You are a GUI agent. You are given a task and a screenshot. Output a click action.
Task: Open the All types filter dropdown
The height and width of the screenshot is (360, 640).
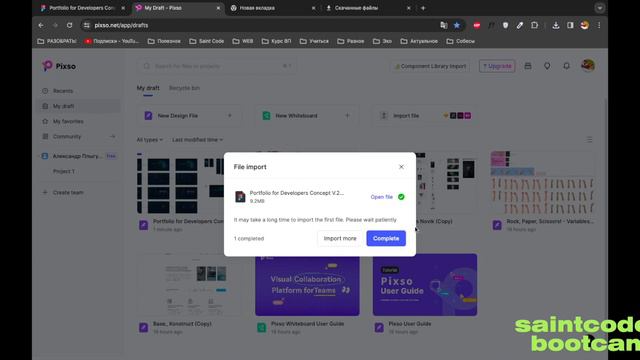[x=149, y=140]
